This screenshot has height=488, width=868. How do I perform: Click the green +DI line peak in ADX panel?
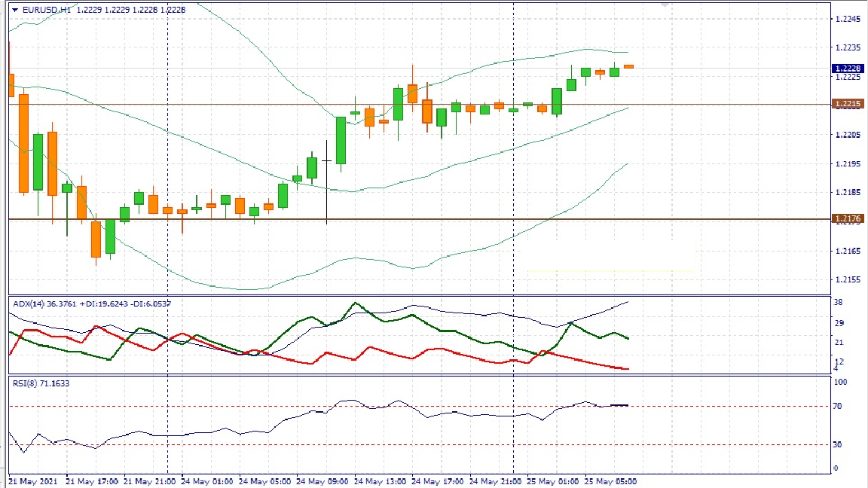356,303
